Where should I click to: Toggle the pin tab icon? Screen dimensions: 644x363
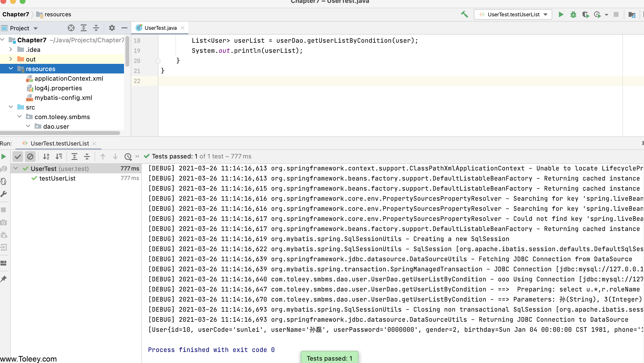coord(4,278)
